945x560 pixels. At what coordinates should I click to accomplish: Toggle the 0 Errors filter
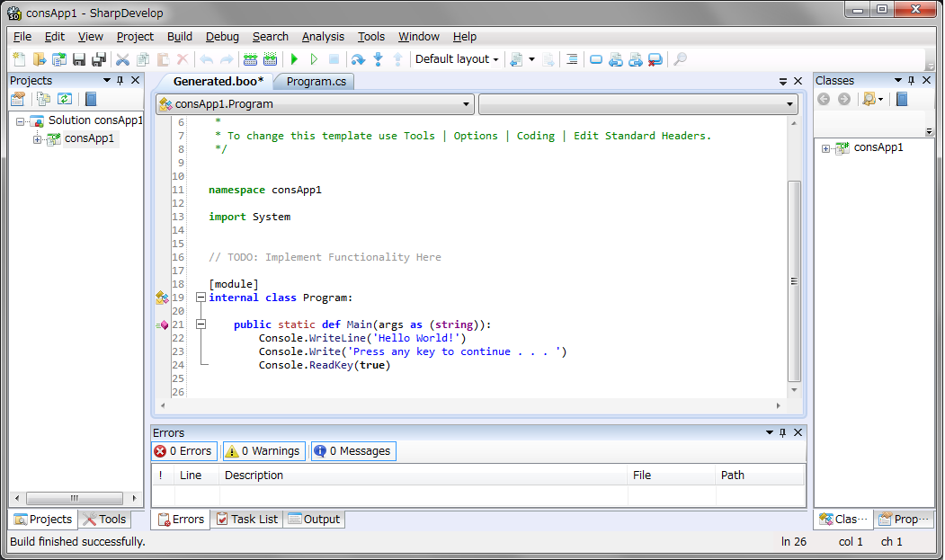click(183, 450)
